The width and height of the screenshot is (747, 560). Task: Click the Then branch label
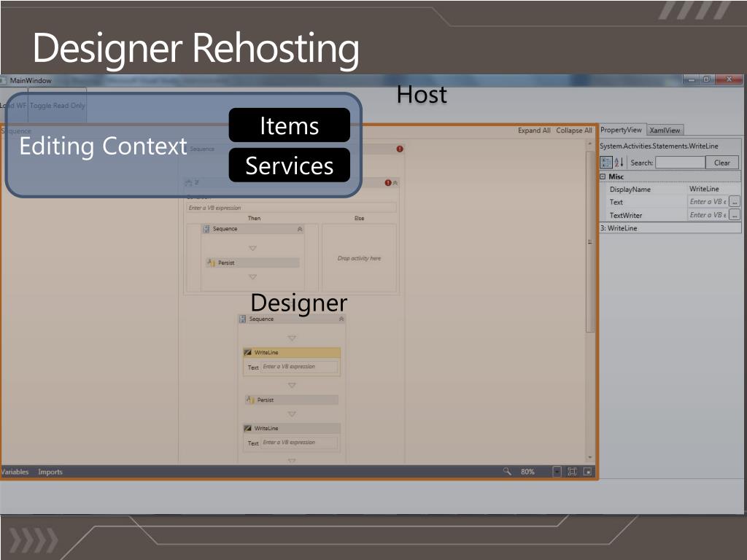pos(254,218)
